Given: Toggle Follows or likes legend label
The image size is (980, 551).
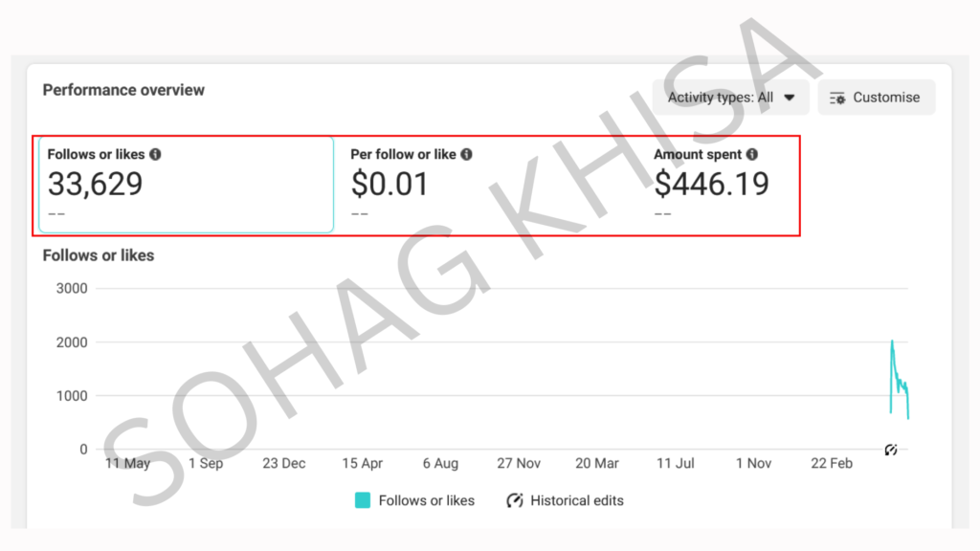Looking at the screenshot, I should tap(426, 500).
